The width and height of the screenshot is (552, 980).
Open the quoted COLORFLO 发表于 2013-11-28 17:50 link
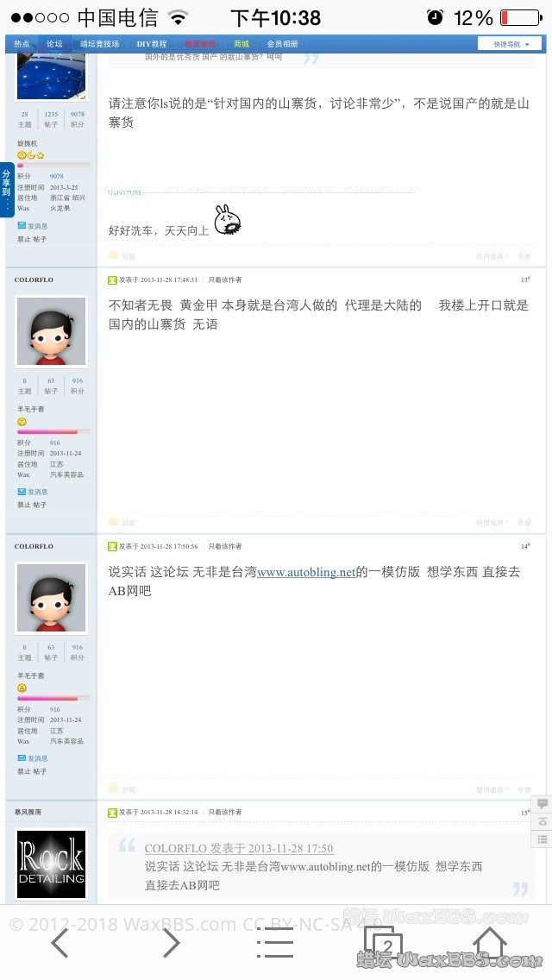pyautogui.click(x=239, y=848)
